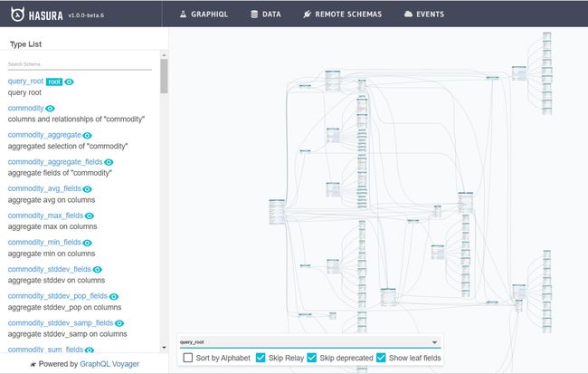Enable Sort by Alphabet checkbox
This screenshot has width=588, height=374.
click(x=188, y=358)
